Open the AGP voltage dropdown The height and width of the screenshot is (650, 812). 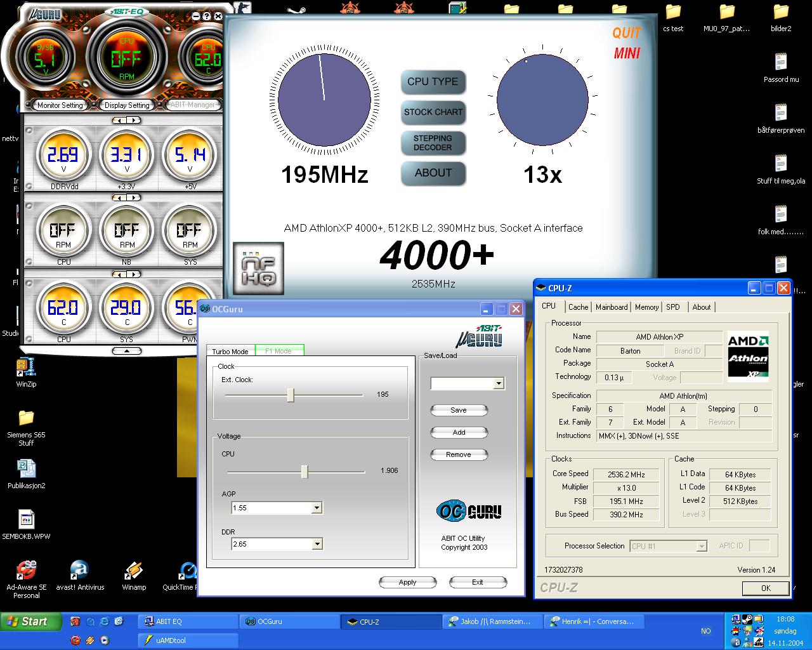coord(317,508)
